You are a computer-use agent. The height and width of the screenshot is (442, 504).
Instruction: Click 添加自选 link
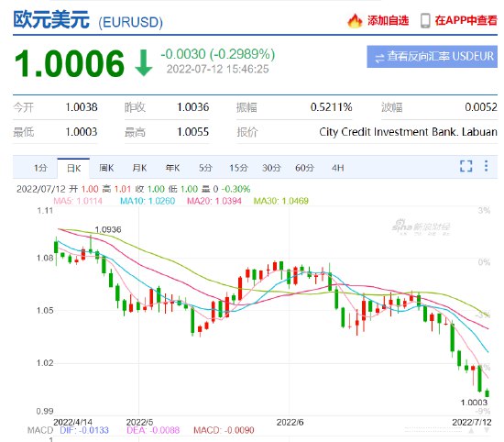[x=389, y=20]
